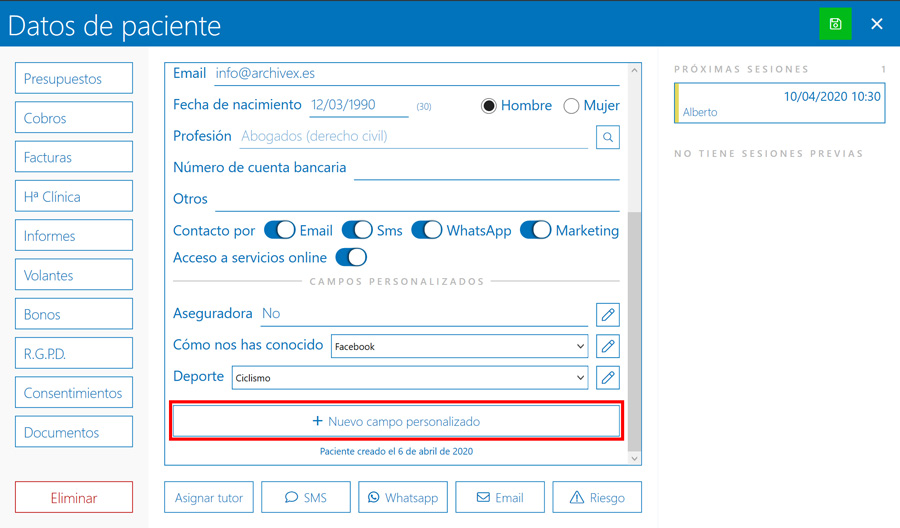Click pencil icon for Cómo nos has conocido

(608, 346)
